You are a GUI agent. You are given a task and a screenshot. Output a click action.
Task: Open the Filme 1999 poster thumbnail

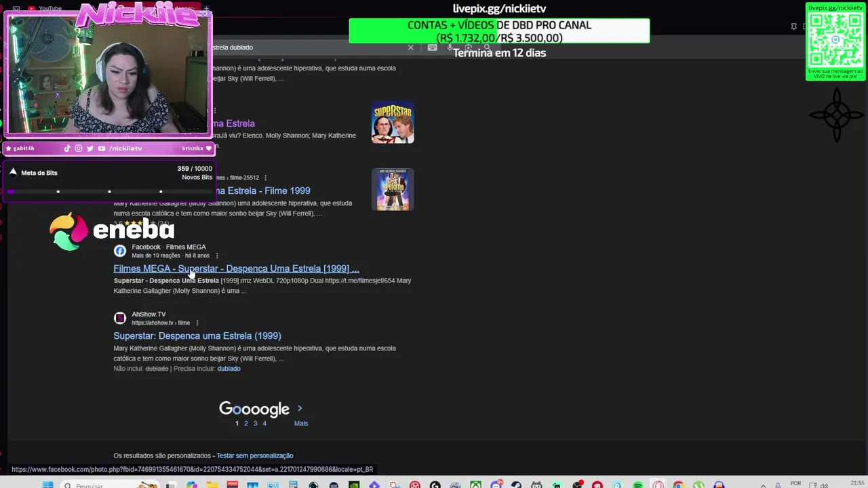[x=393, y=189]
